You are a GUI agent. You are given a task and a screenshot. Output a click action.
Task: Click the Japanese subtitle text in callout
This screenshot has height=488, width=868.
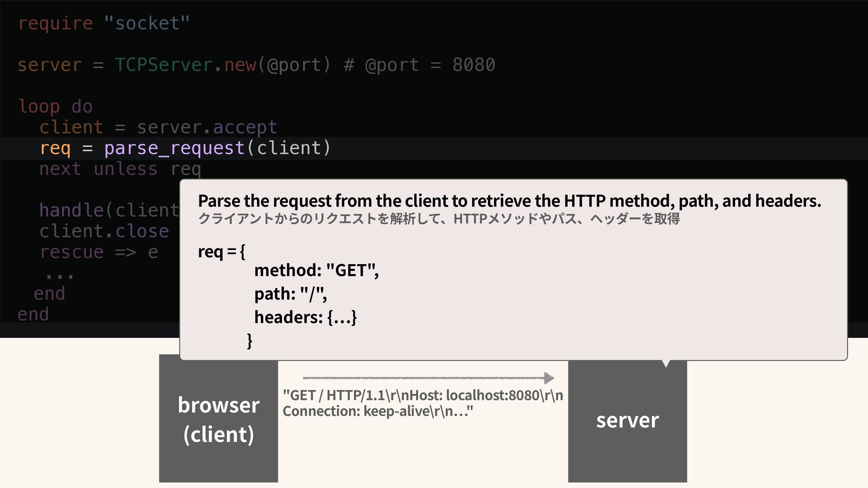(x=439, y=219)
